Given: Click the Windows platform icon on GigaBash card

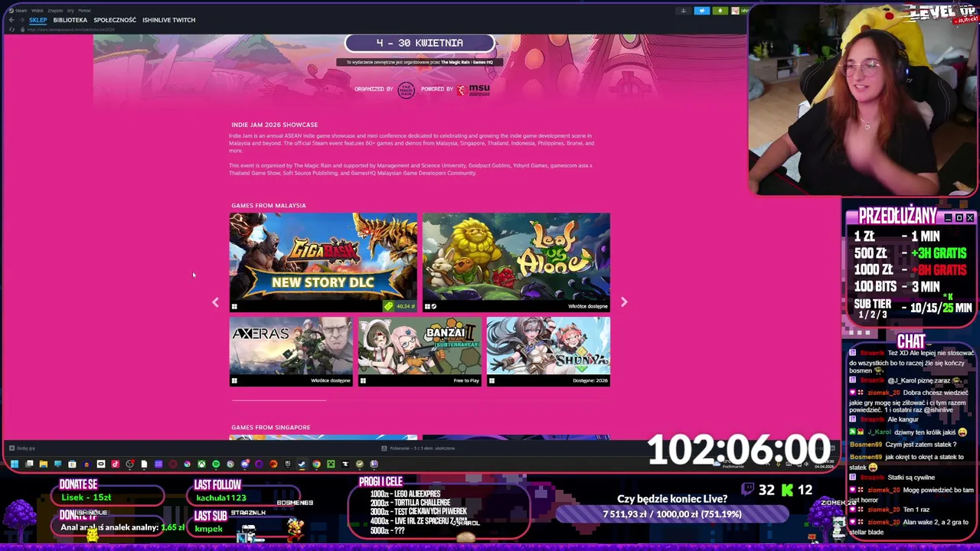Looking at the screenshot, I should [x=234, y=306].
